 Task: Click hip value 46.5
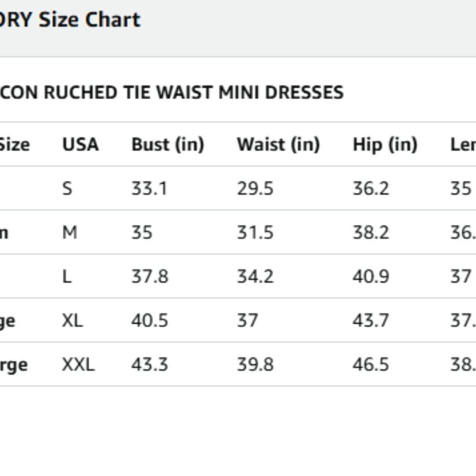point(371,365)
